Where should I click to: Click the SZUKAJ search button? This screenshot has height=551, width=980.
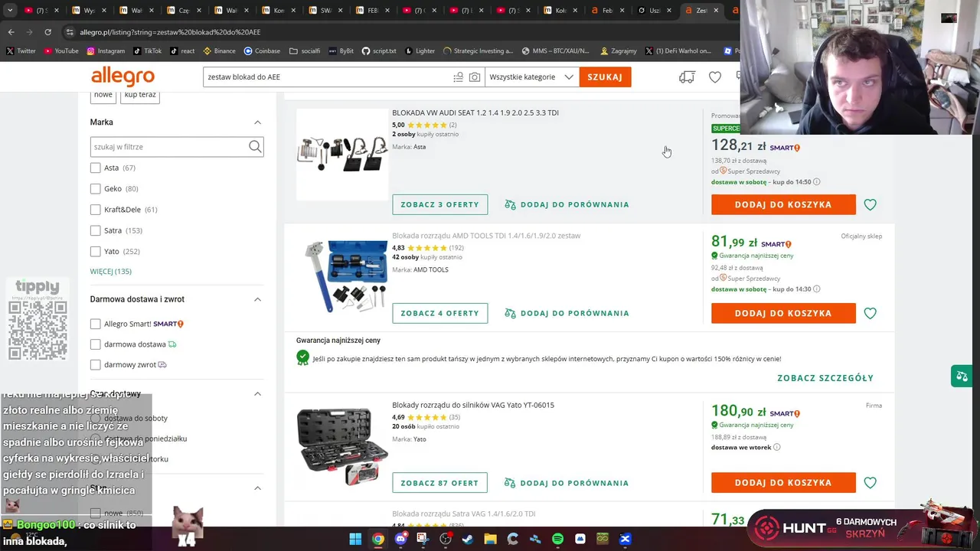point(605,77)
